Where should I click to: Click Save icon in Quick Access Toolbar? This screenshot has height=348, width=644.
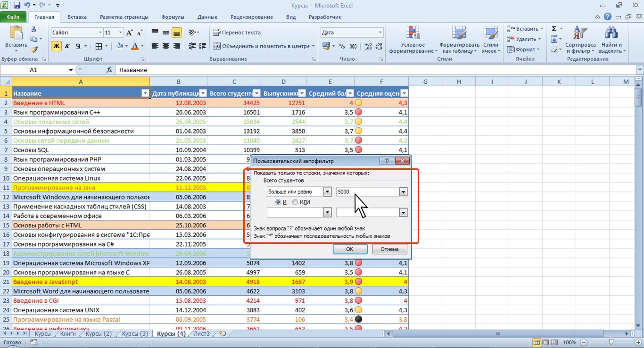tap(17, 6)
